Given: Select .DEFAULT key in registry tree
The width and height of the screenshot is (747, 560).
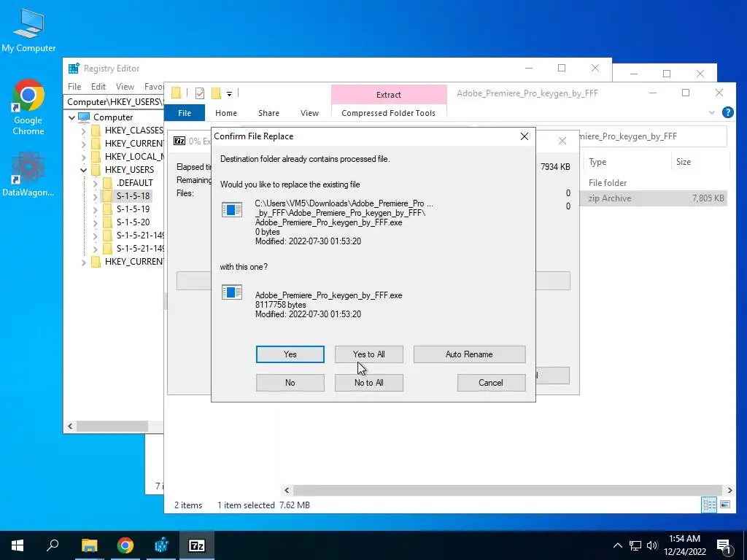Looking at the screenshot, I should [x=134, y=183].
